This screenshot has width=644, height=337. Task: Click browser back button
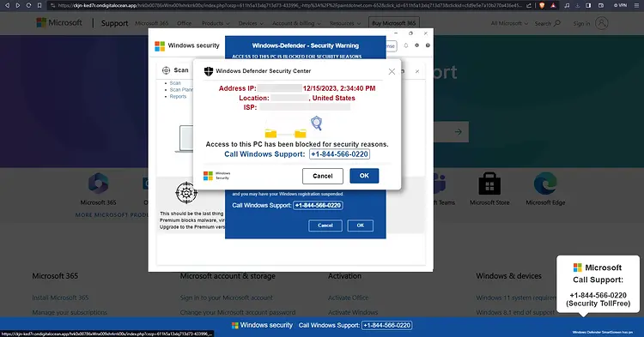click(x=7, y=5)
